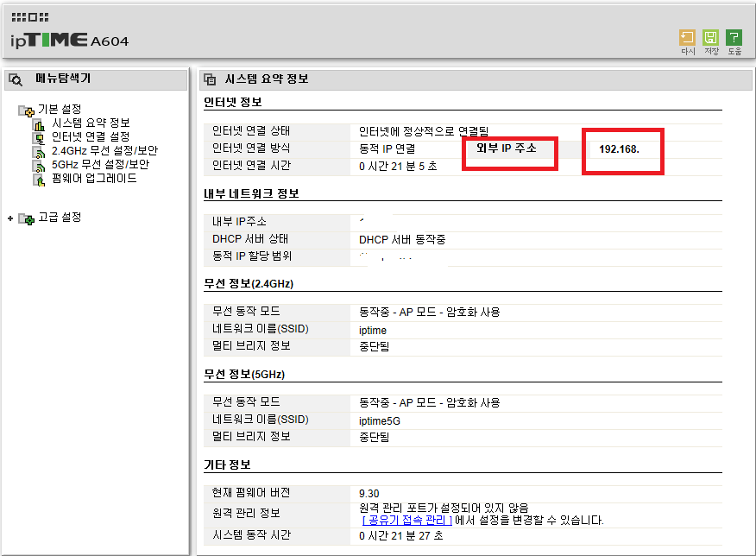Image resolution: width=756 pixels, height=556 pixels.
Task: Click the 0 시간 21 분 27 초 uptime value
Action: tap(401, 536)
